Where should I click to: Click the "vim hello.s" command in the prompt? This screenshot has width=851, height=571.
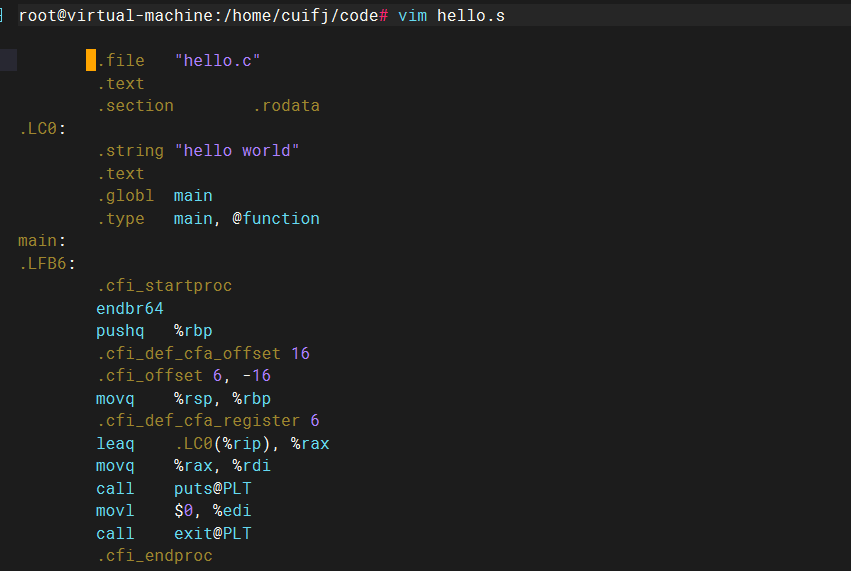pyautogui.click(x=451, y=16)
